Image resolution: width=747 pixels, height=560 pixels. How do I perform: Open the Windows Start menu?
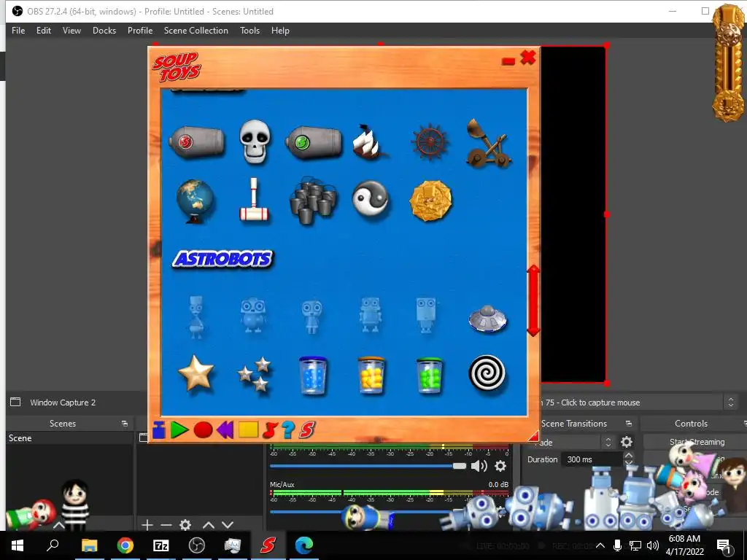18,545
